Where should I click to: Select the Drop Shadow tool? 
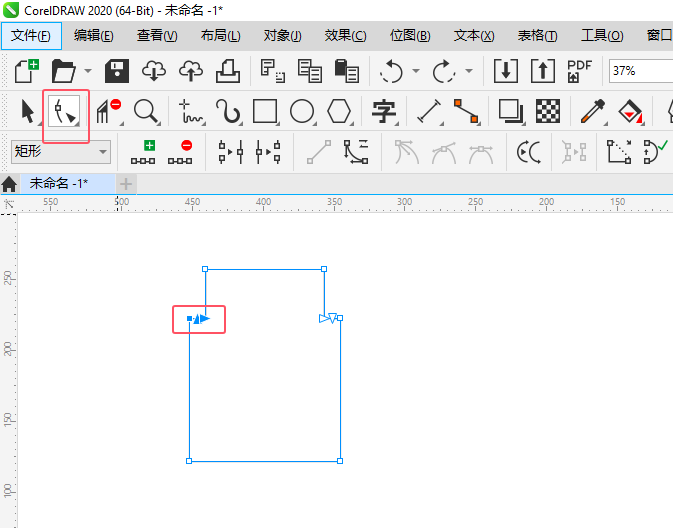[510, 111]
